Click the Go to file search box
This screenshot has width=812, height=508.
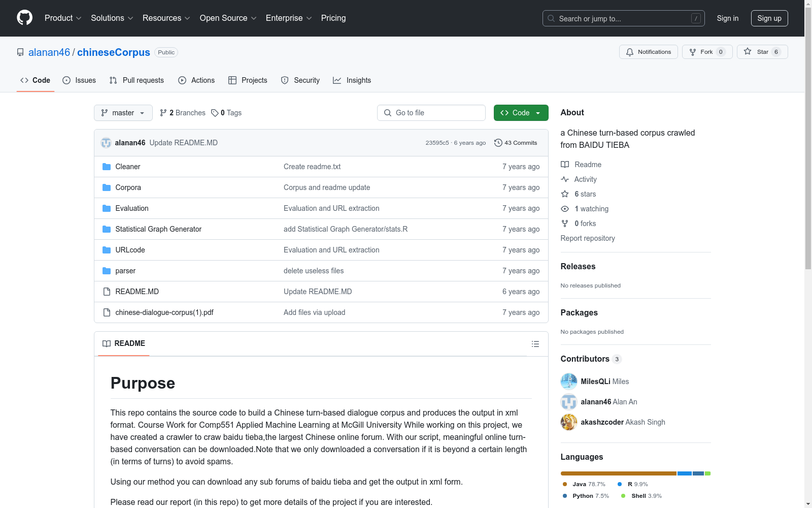[x=431, y=113]
